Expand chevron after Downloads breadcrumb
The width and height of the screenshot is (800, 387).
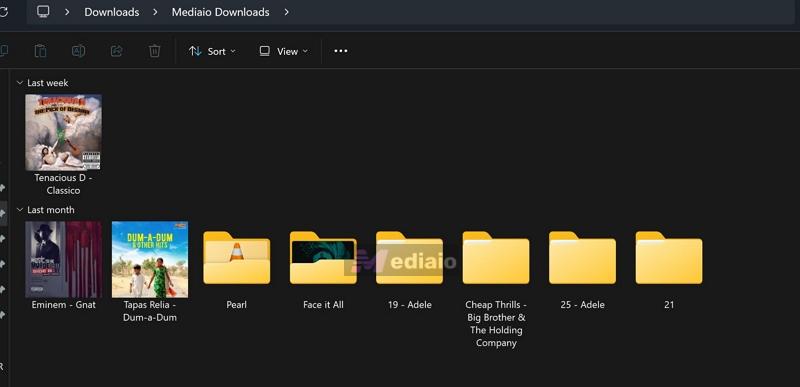coord(155,12)
